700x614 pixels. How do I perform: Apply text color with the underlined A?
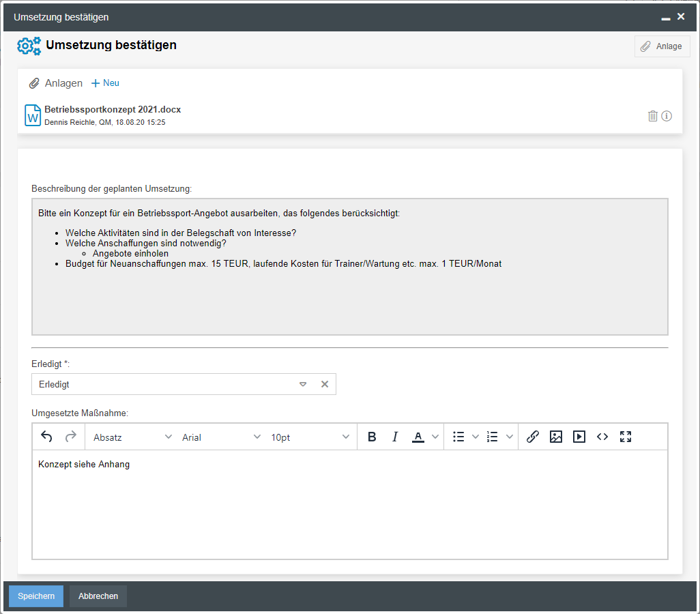418,437
